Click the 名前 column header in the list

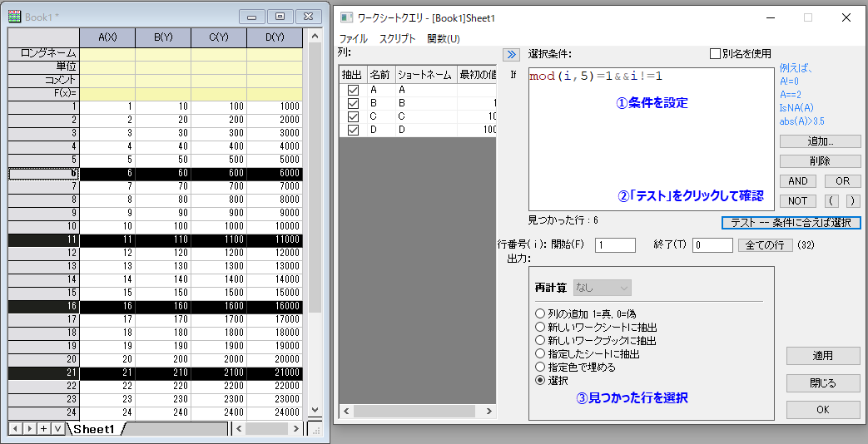tap(381, 75)
